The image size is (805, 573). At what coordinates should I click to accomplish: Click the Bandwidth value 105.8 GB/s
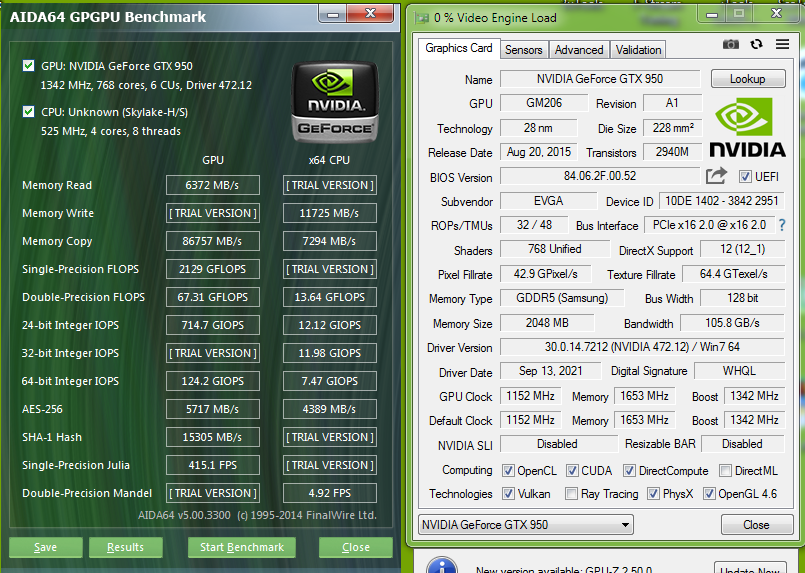[733, 323]
